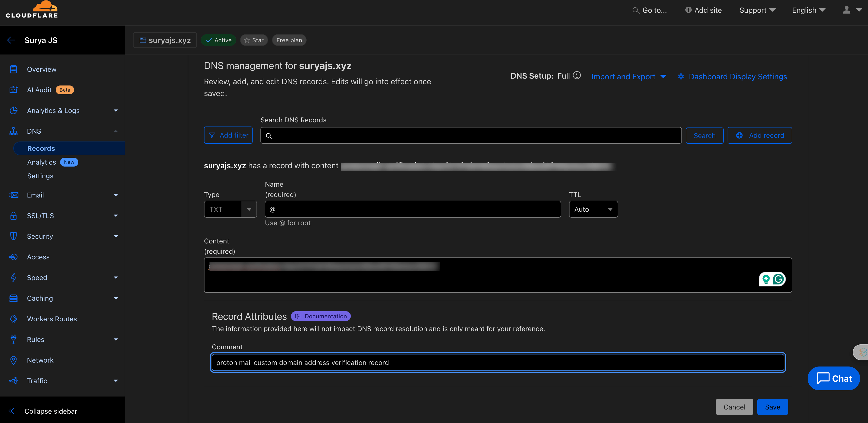Viewport: 868px width, 423px height.
Task: Click the Comment input field
Action: point(498,363)
